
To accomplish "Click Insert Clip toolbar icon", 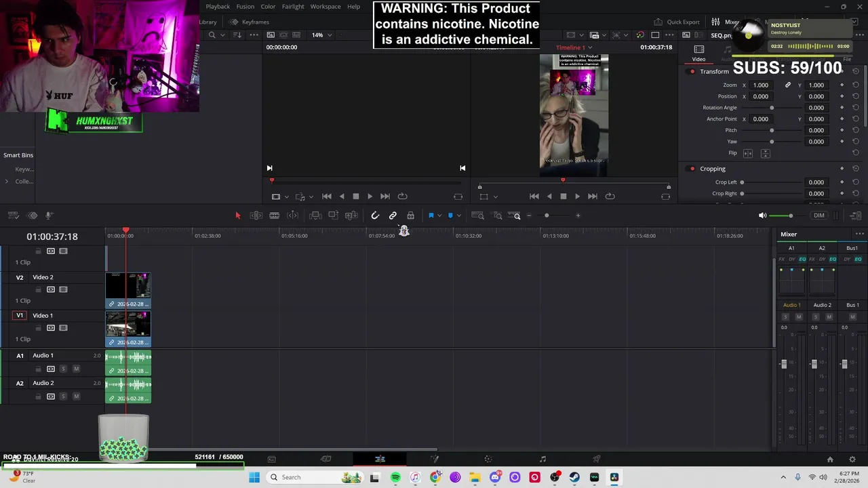I will click(315, 216).
